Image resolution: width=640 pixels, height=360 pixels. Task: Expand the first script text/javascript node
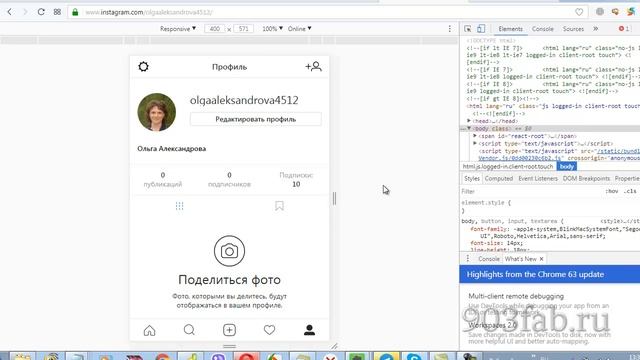tap(475, 143)
